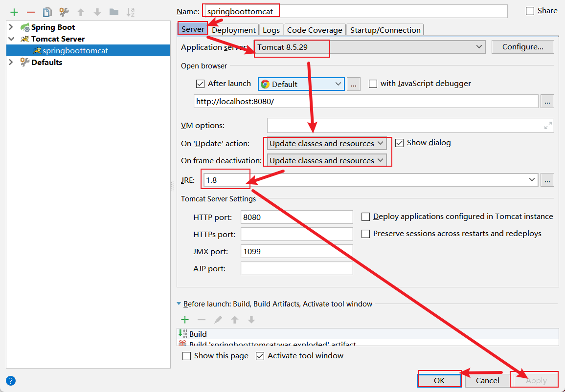Browse for browser with ellipsis next to Default
This screenshot has width=565, height=392.
(x=354, y=84)
